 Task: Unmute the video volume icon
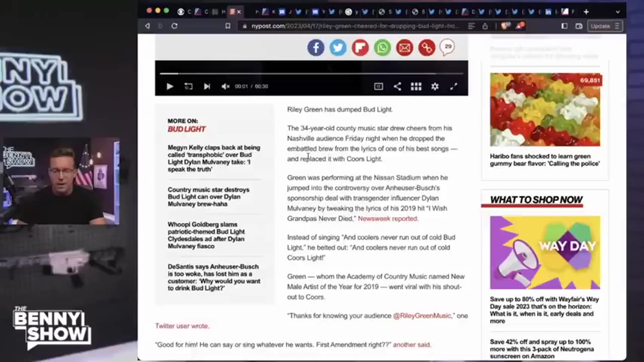225,86
